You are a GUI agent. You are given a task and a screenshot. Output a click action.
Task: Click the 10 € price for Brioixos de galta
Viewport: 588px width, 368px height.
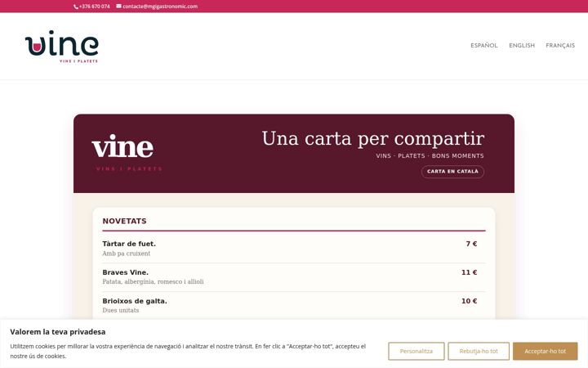tap(469, 301)
